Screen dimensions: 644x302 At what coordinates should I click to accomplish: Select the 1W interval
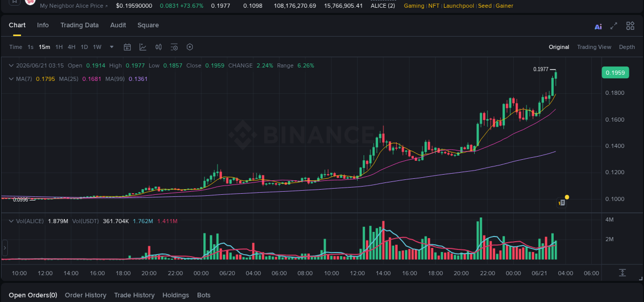point(97,47)
